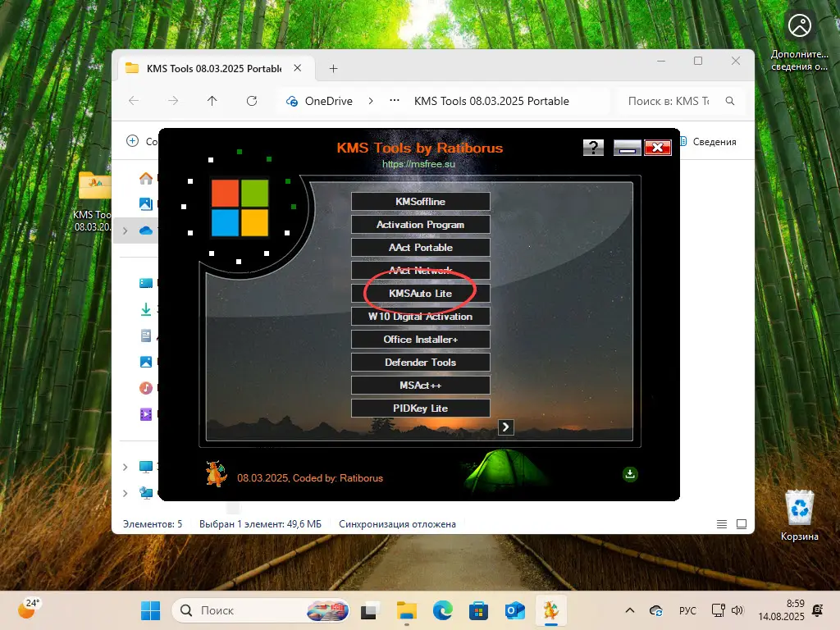
Task: Click the Windows logo in KMS Tools
Action: (x=240, y=206)
